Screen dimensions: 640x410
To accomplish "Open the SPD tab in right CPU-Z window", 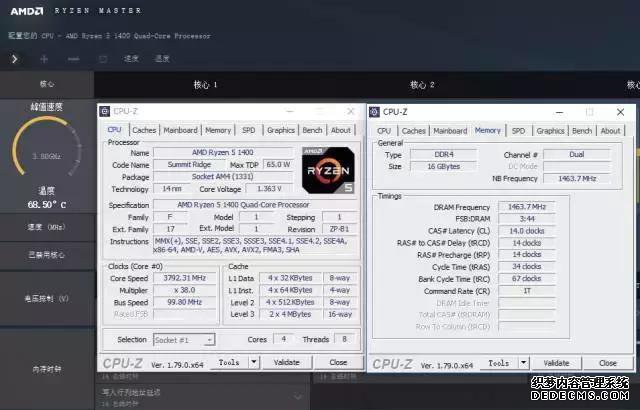I will click(x=518, y=131).
